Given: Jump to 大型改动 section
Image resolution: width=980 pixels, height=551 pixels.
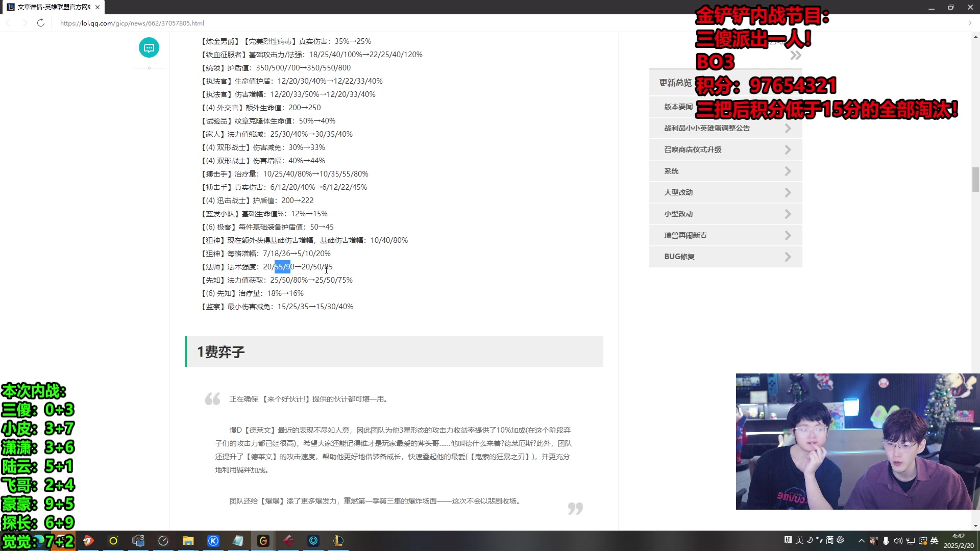Looking at the screenshot, I should (x=725, y=192).
